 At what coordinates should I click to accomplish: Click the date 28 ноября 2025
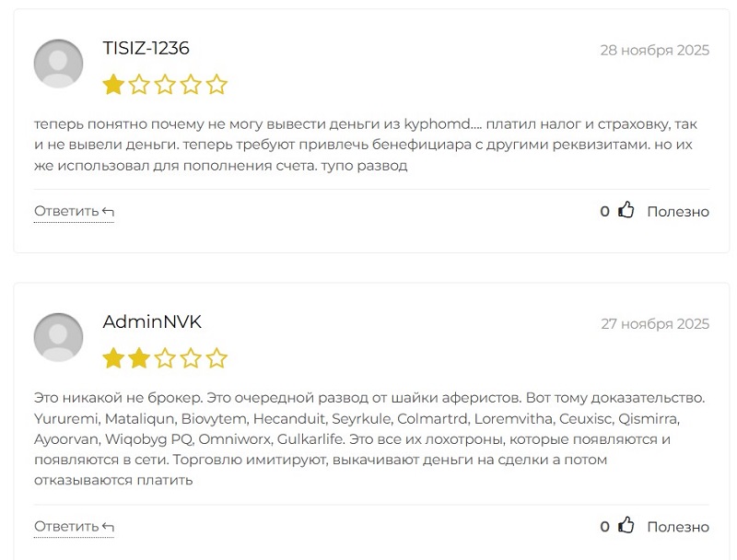point(654,50)
